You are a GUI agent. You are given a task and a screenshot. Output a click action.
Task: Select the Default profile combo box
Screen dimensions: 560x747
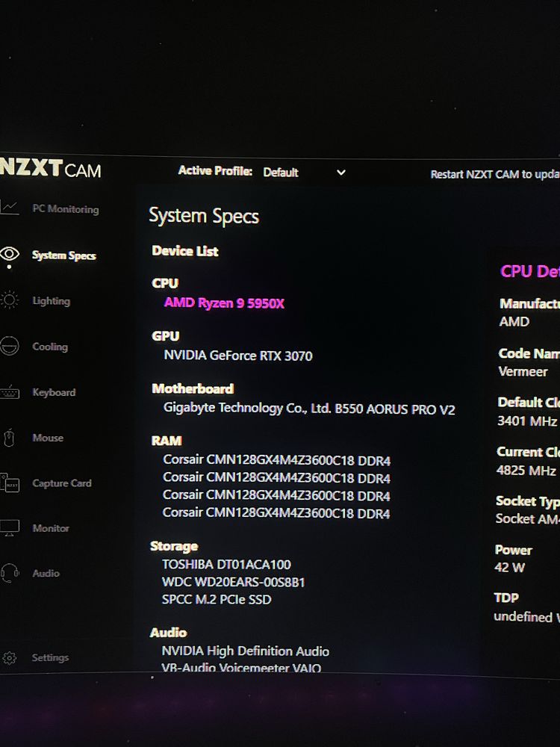click(x=304, y=173)
